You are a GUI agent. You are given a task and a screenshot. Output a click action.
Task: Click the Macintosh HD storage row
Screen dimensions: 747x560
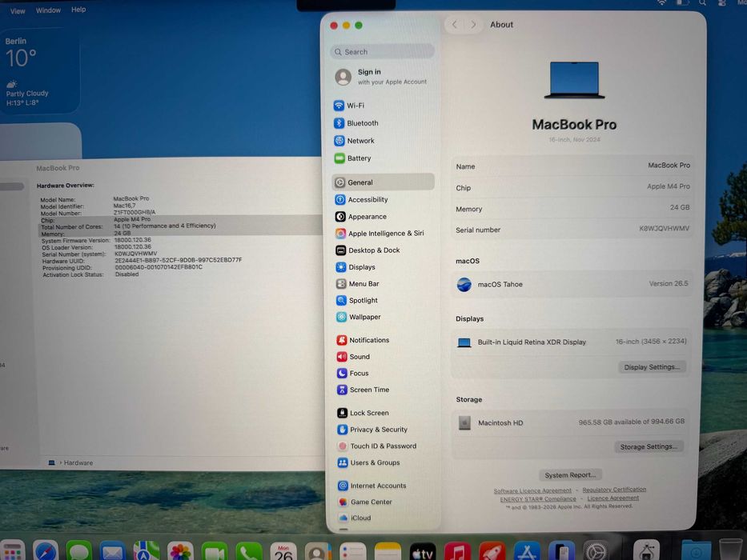[571, 422]
